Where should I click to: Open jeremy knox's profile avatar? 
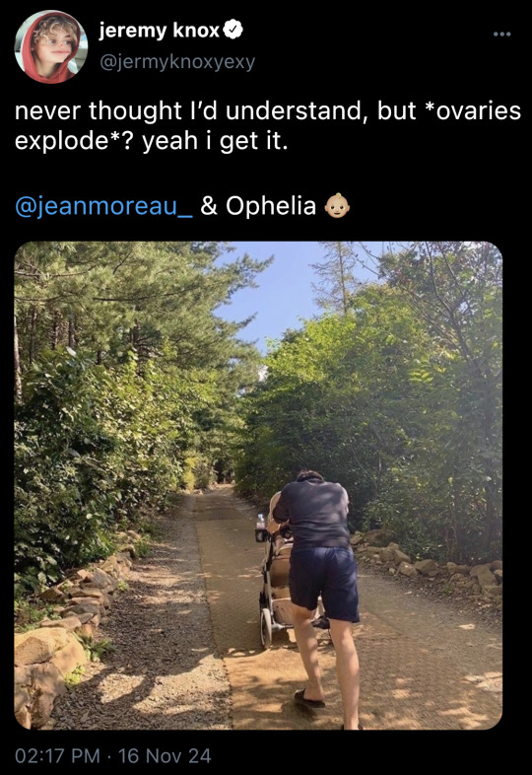point(51,46)
